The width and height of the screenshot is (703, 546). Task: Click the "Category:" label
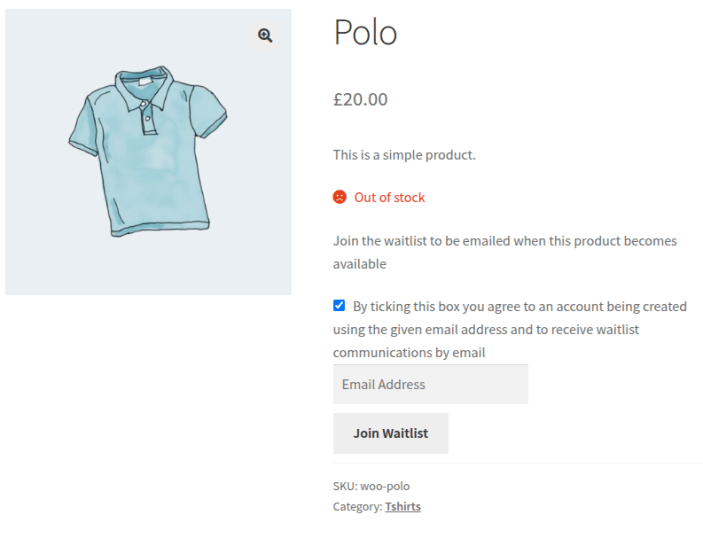(x=357, y=507)
